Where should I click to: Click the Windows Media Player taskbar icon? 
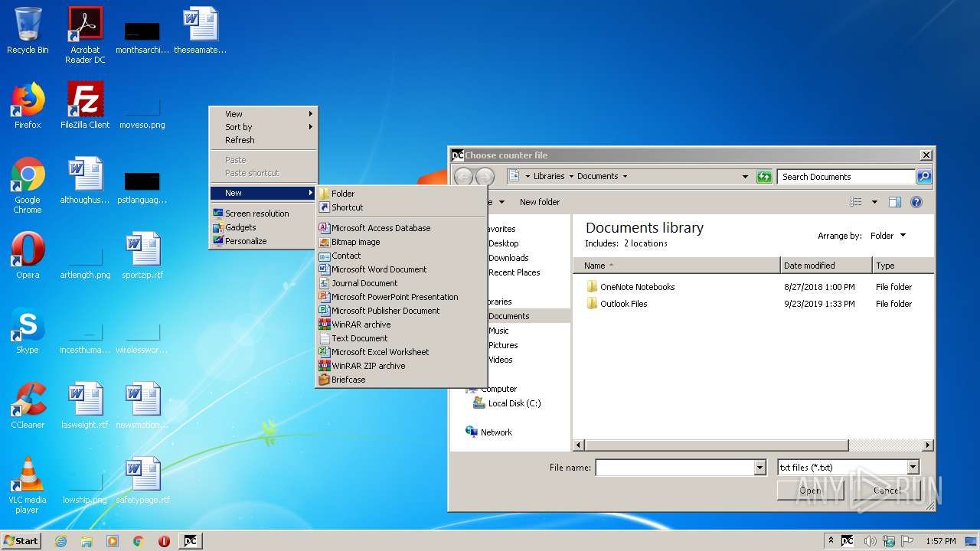pos(113,541)
